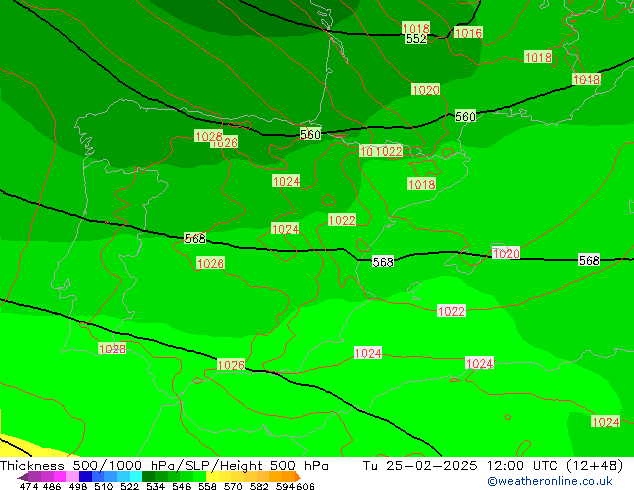
Task: Select the 1028 label near the bottom-left coastline
Action: [x=112, y=348]
